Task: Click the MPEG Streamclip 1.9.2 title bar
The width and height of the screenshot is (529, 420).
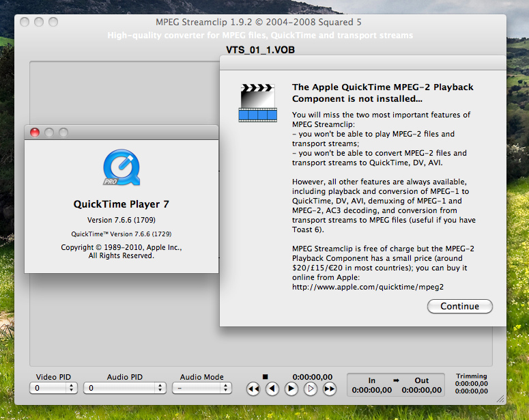Action: 259,23
